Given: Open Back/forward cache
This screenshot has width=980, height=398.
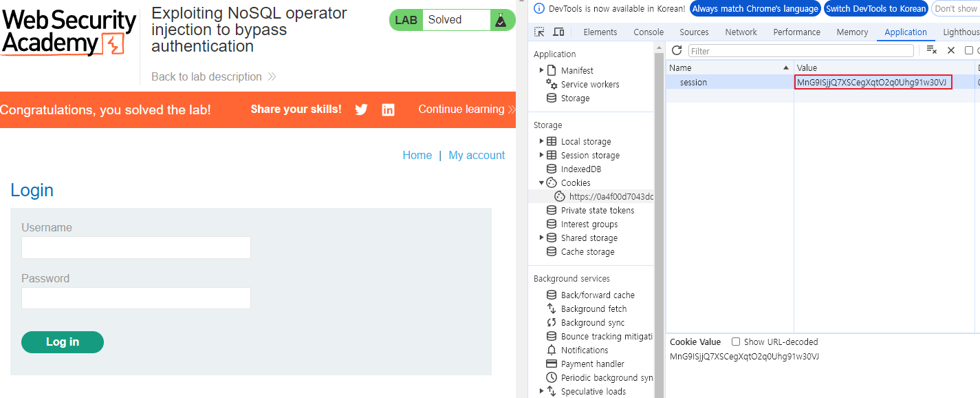Looking at the screenshot, I should coord(598,295).
